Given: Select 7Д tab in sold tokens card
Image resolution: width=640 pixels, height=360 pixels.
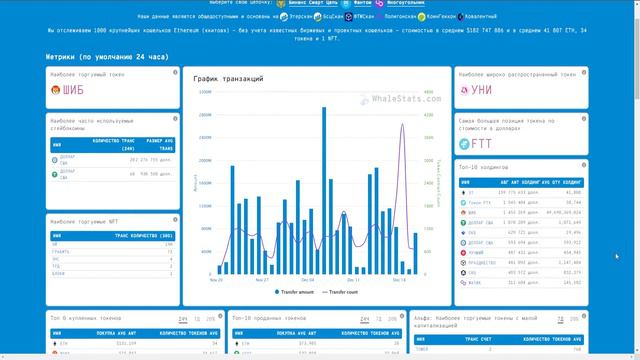Looking at the screenshot, I should click(379, 319).
